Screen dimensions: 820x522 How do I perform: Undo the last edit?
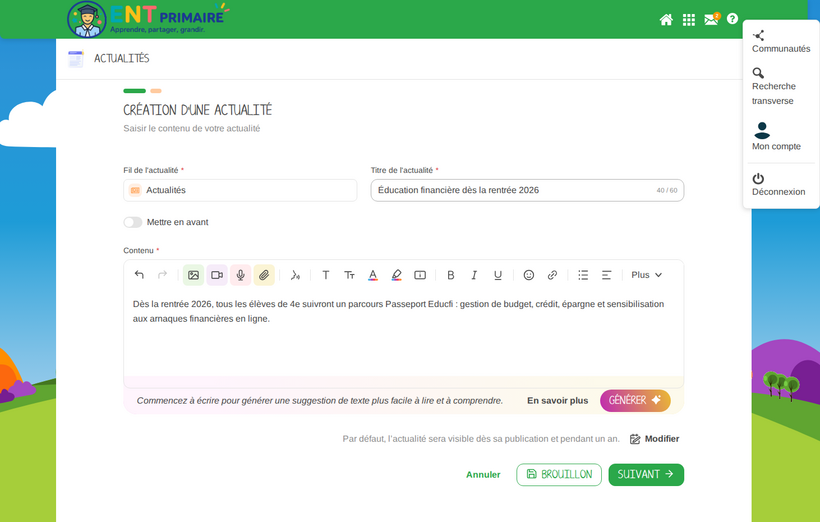pyautogui.click(x=139, y=275)
